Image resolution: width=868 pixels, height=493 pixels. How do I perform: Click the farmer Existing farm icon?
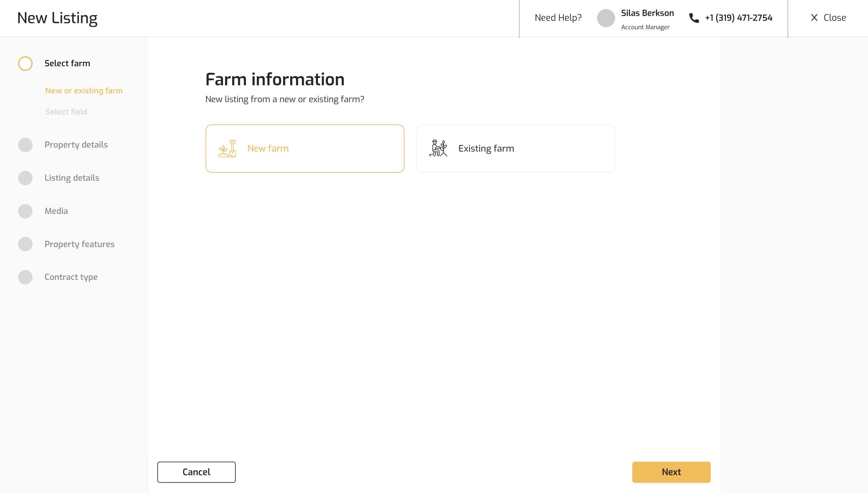click(438, 148)
